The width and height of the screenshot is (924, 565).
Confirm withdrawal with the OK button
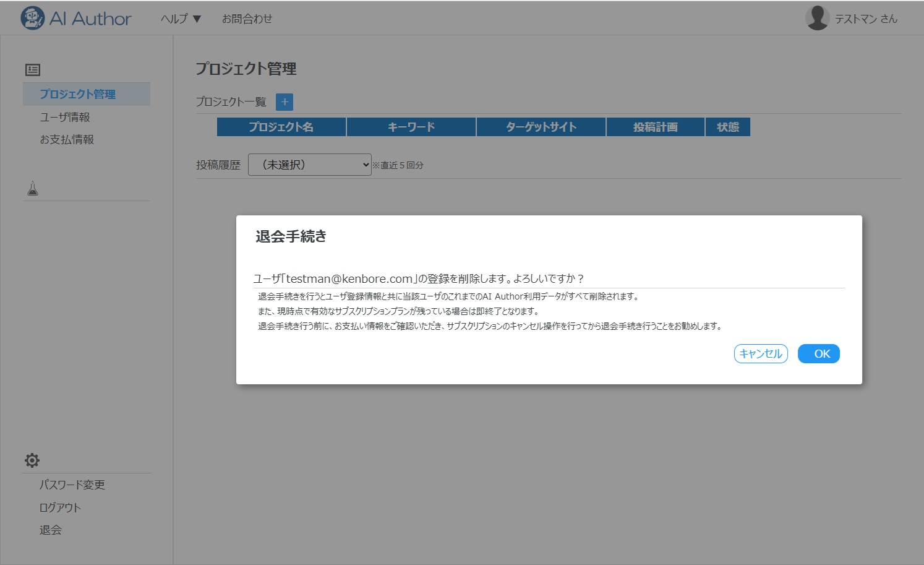click(818, 354)
